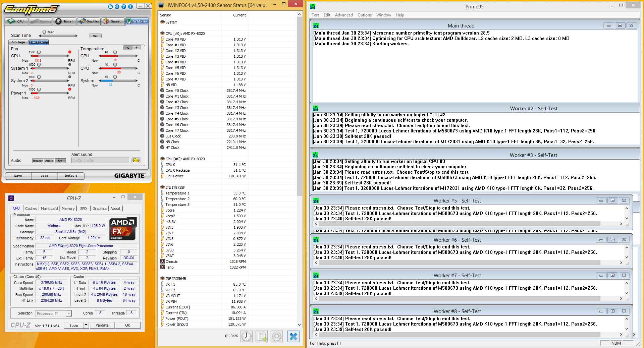This screenshot has height=348, width=644.
Task: Switch to the Mainboard tab in CPU-Z
Action: click(49, 209)
